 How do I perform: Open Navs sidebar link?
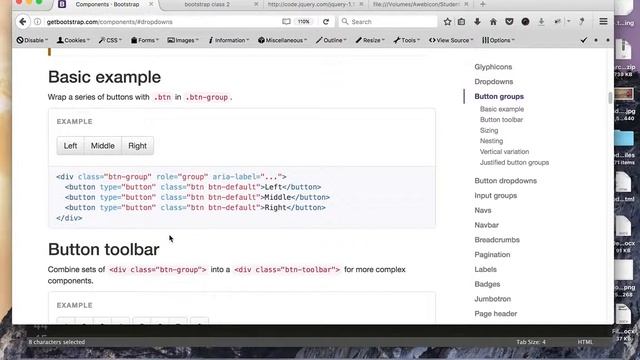(x=482, y=210)
